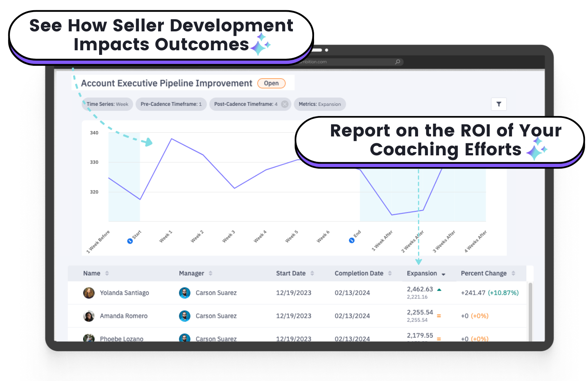
Task: Open Yolanda Santiago's profile avatar
Action: 89,293
